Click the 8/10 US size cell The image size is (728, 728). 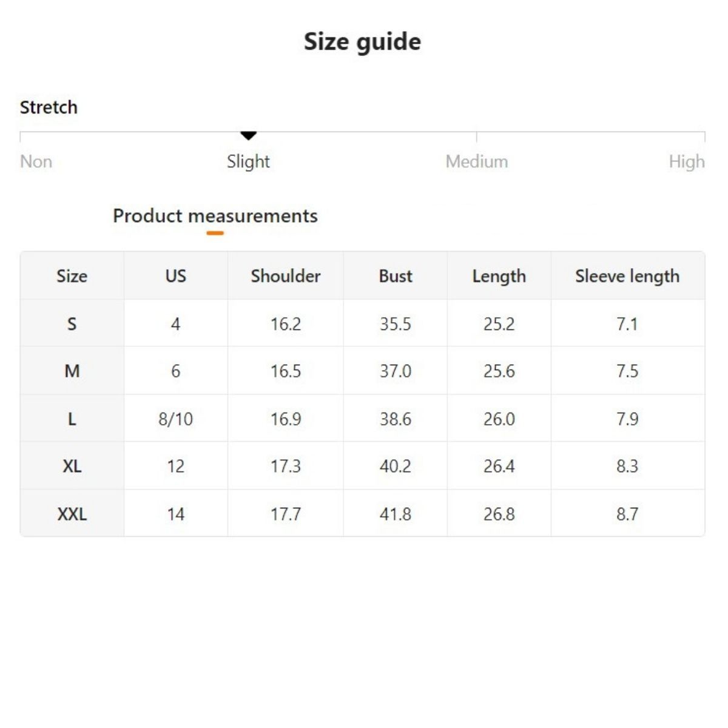(x=175, y=419)
